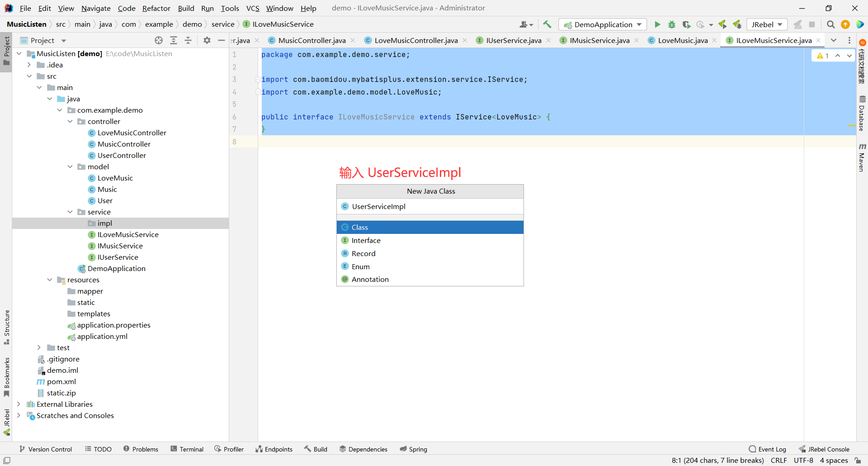Viewport: 868px width, 466px height.
Task: Open project panel settings gear icon
Action: coord(207,40)
